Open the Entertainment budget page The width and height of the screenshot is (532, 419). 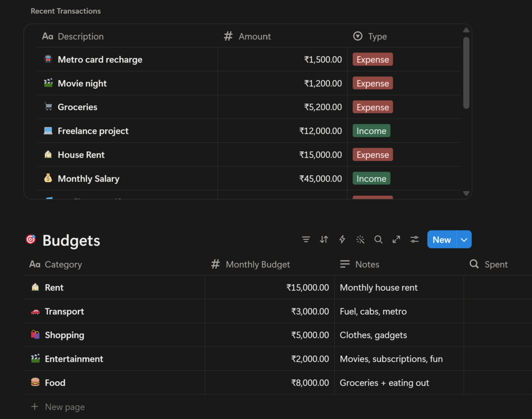pos(74,359)
